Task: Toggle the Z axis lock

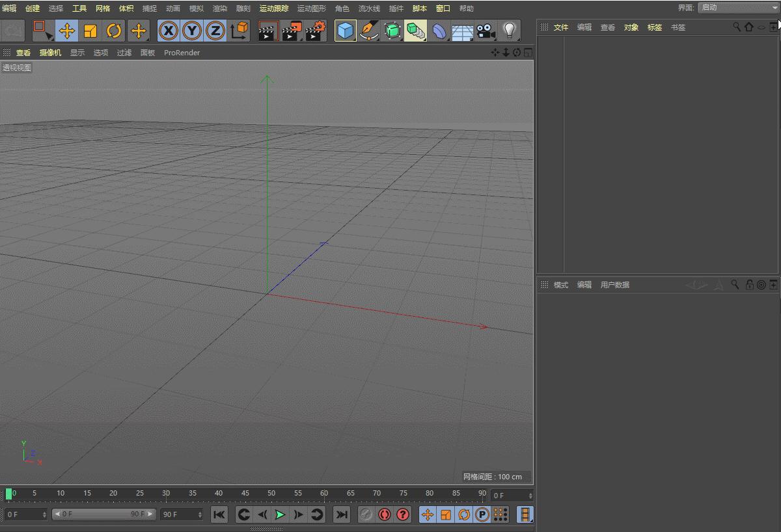Action: click(x=215, y=31)
